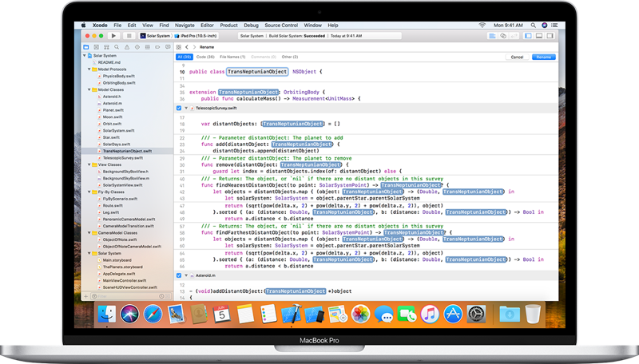Launch Safari from the Dock

tap(152, 314)
